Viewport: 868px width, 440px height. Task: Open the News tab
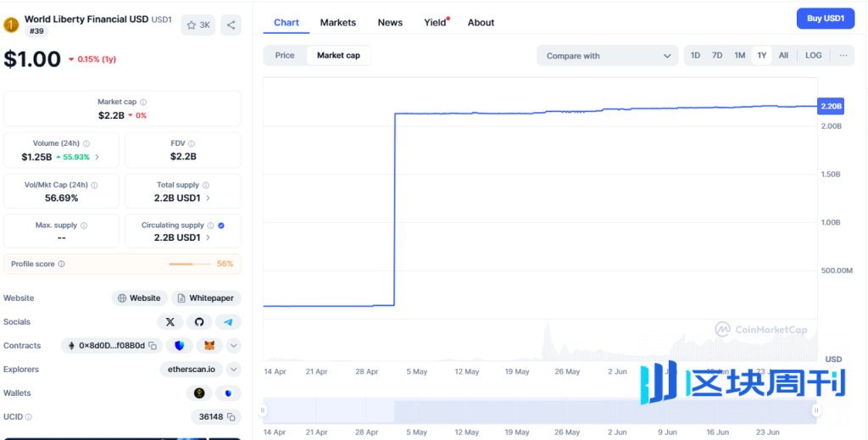tap(390, 23)
